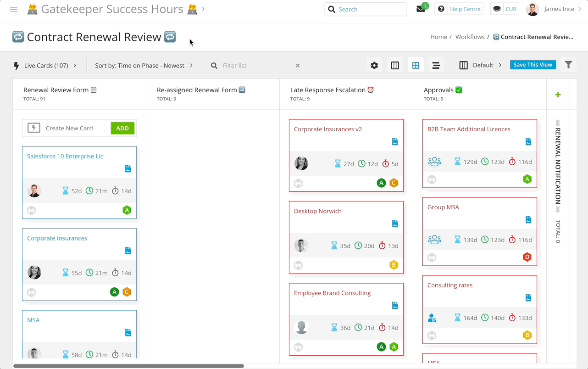
Task: Add a new phase with the green plus icon
Action: point(558,95)
